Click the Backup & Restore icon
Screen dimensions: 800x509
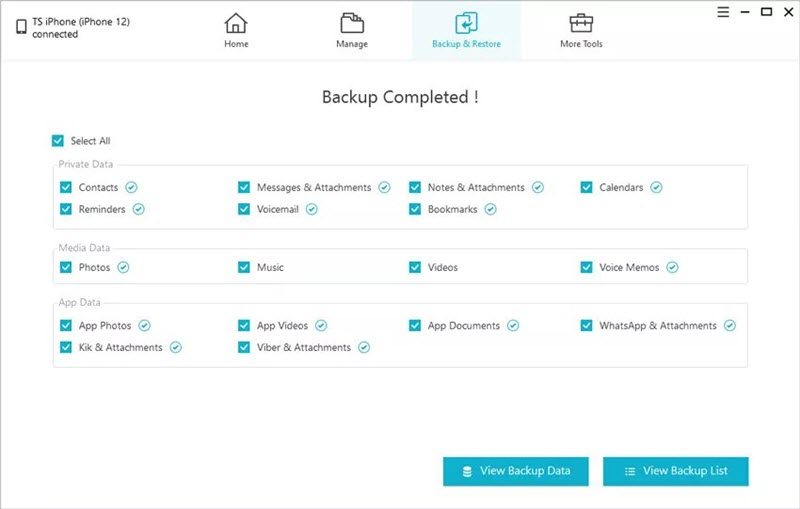(x=466, y=23)
